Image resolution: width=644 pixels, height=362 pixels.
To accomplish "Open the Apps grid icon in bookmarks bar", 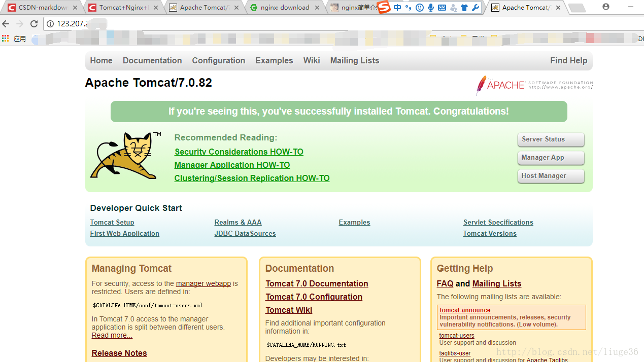I will 6,39.
